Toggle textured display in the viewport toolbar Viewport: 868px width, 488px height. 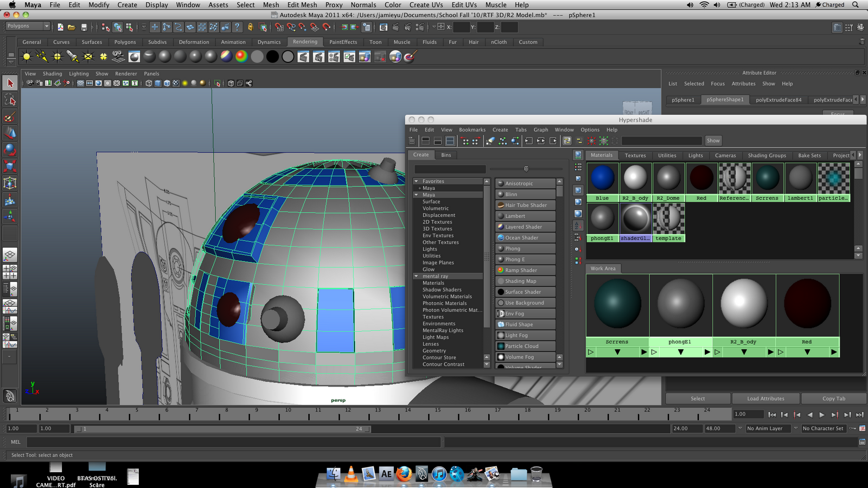pos(176,83)
